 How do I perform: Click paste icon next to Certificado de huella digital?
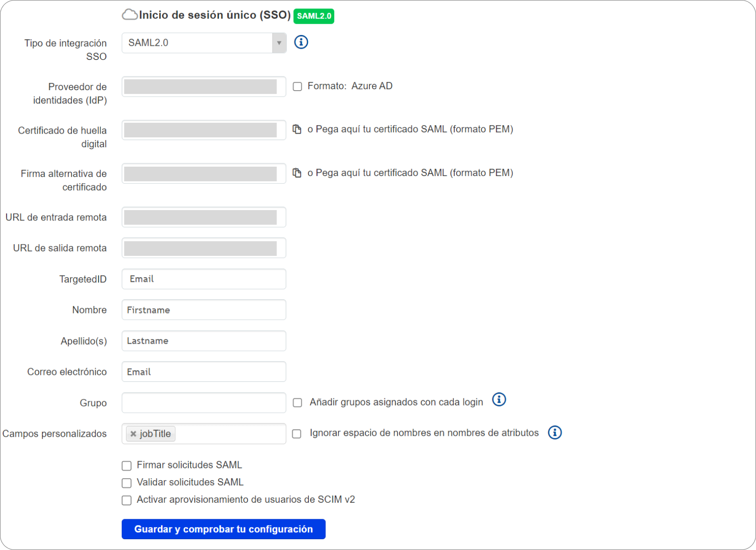[x=297, y=129]
